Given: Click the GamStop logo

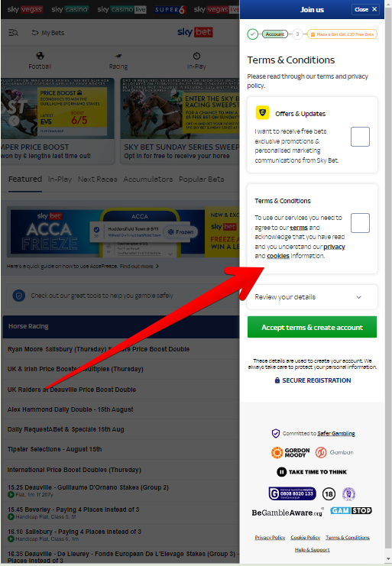Looking at the screenshot, I should [351, 510].
